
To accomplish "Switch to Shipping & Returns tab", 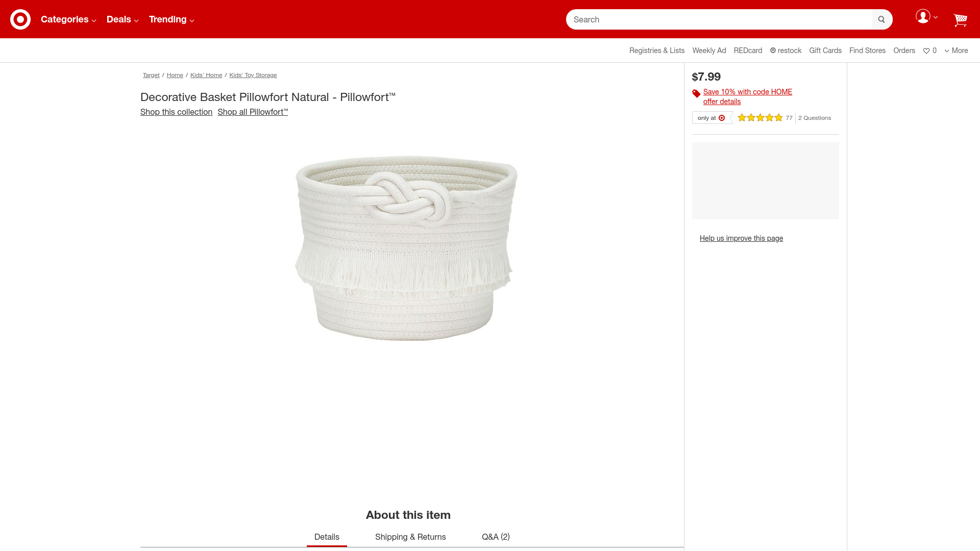I will tap(410, 537).
